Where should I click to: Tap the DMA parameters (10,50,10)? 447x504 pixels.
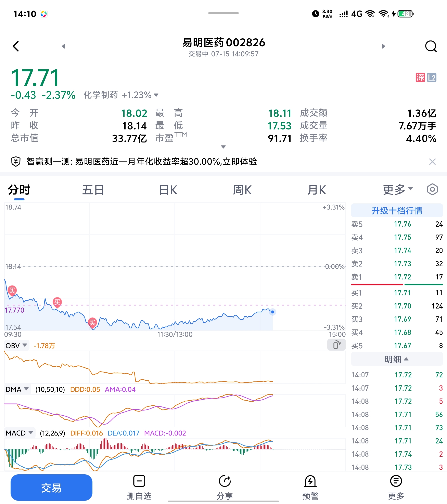click(50, 390)
